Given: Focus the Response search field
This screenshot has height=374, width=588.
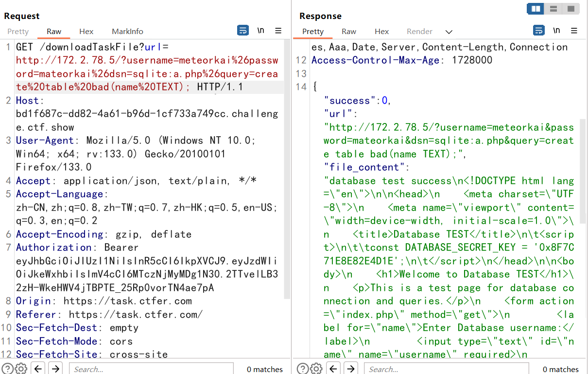Looking at the screenshot, I should tap(446, 369).
